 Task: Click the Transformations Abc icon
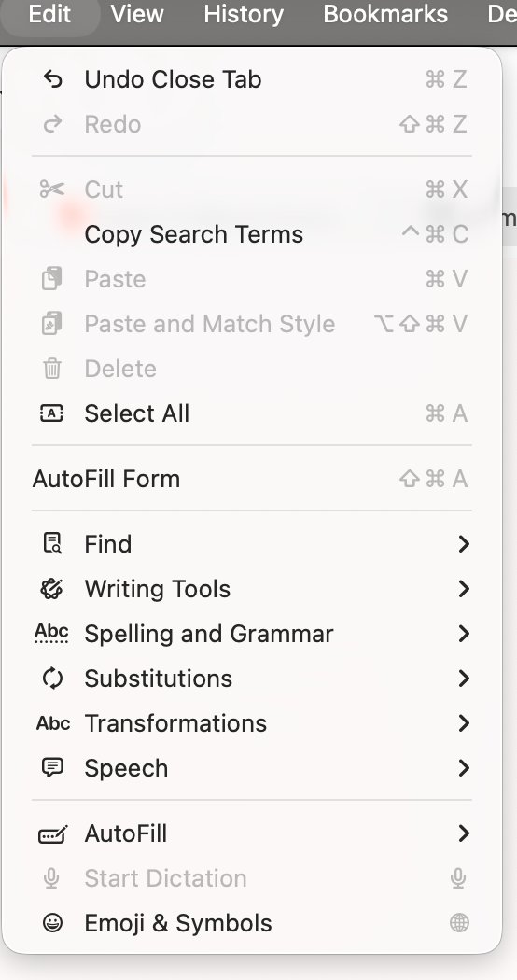pos(52,723)
